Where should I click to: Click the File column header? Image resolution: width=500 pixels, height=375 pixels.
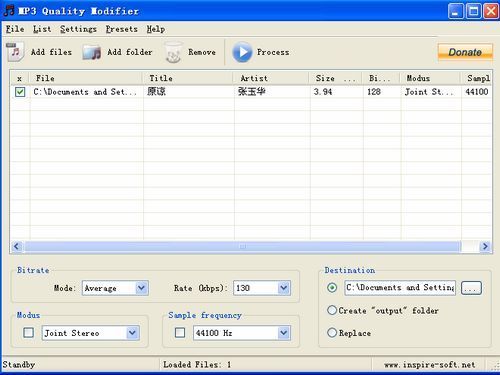[x=86, y=78]
